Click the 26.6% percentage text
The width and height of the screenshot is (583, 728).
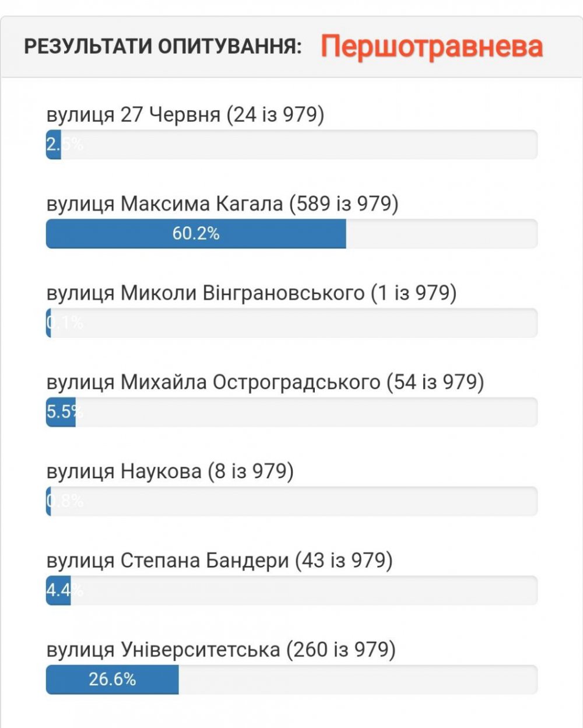click(x=113, y=680)
